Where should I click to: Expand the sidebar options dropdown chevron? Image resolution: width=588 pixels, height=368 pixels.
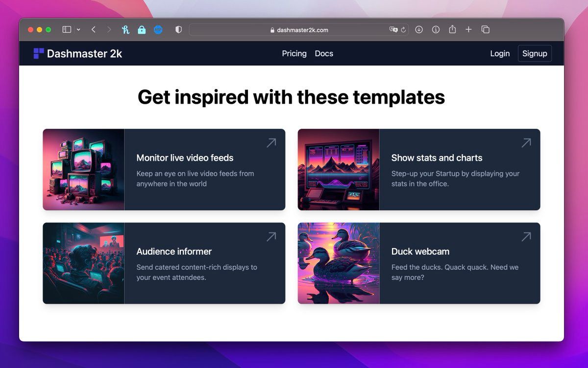click(x=78, y=30)
